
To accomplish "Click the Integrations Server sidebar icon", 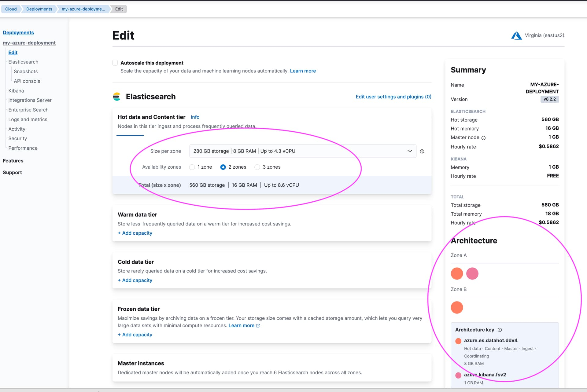I will pos(30,100).
